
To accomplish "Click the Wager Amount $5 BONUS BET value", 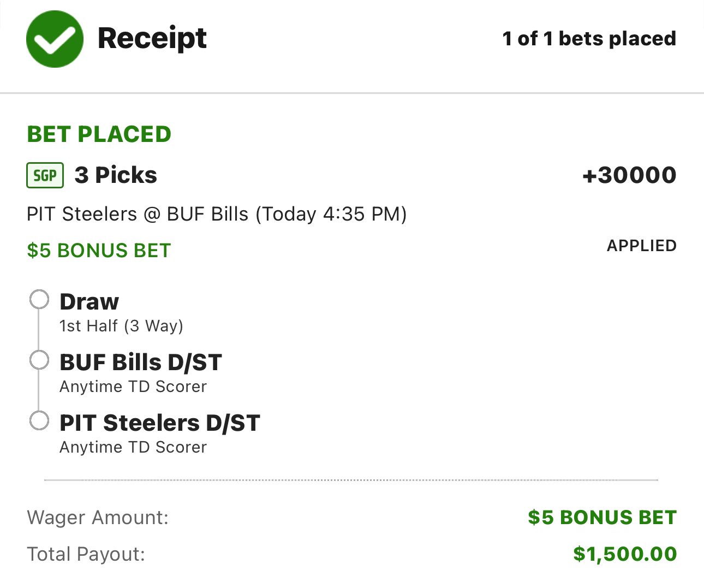I will tap(602, 518).
